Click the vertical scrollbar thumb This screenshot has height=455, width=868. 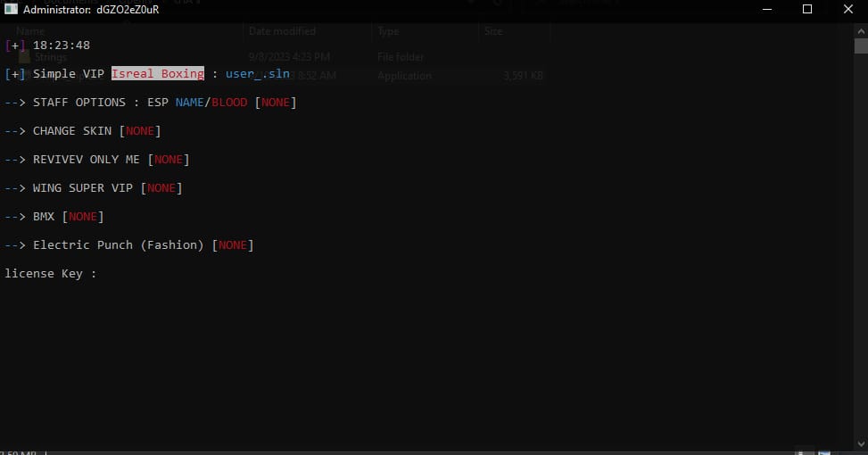click(x=860, y=46)
